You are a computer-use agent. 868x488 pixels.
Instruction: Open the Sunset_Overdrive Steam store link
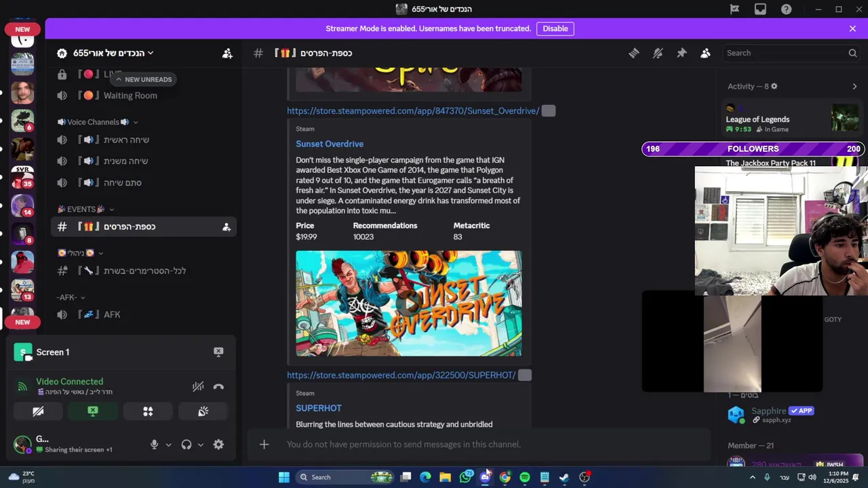click(x=413, y=110)
